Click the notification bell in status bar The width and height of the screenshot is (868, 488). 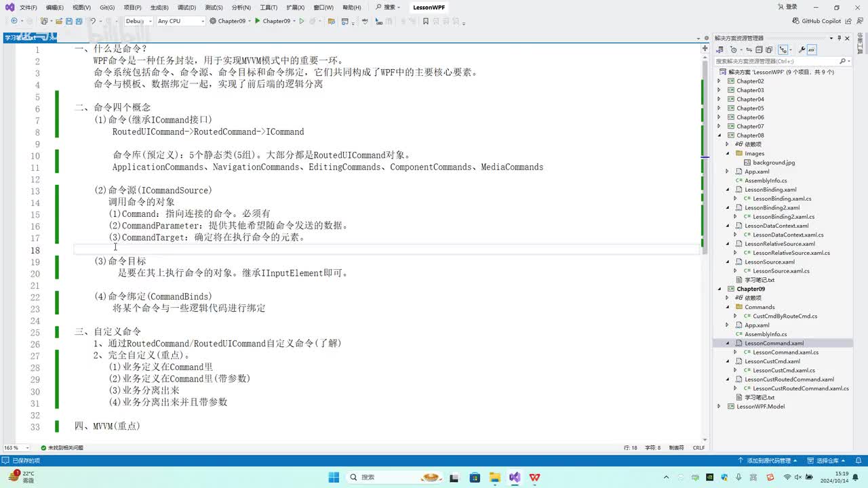tap(860, 460)
